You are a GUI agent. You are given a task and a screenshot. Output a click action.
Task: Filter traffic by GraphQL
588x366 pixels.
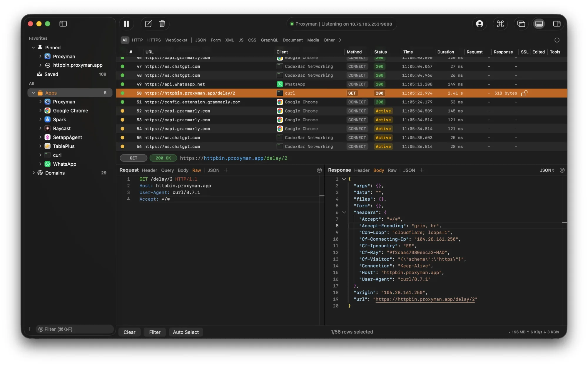pyautogui.click(x=269, y=40)
